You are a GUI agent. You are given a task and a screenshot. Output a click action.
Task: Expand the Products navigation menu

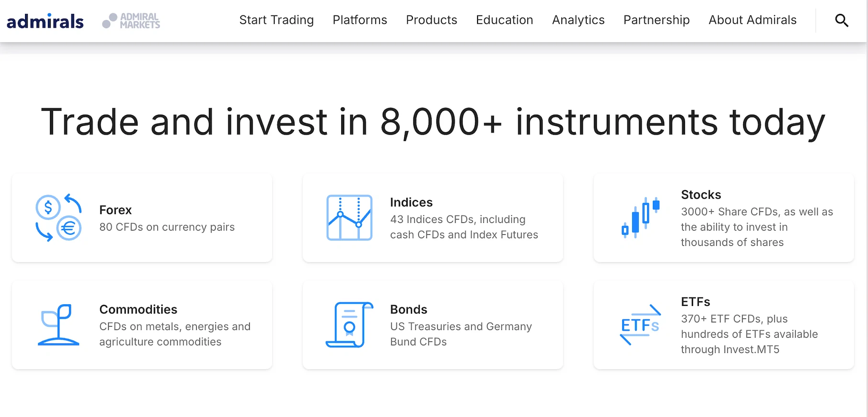[432, 20]
